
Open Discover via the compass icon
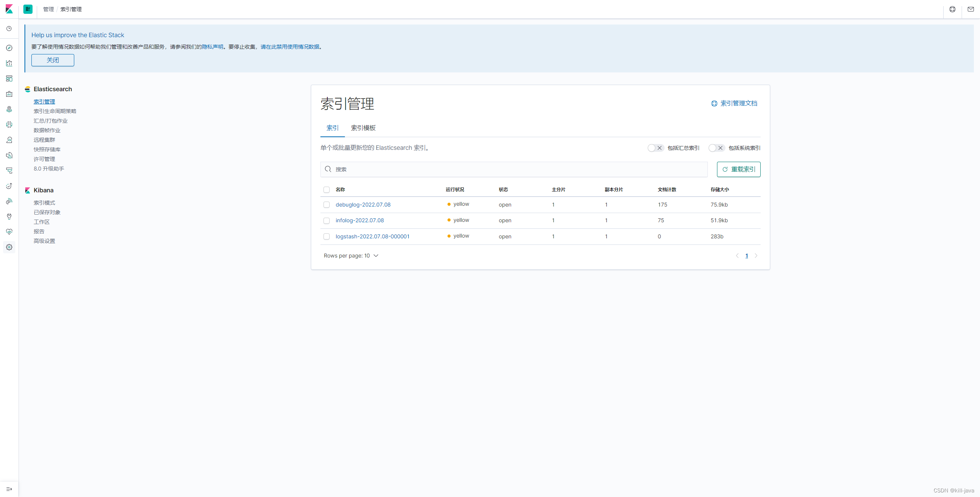click(9, 48)
